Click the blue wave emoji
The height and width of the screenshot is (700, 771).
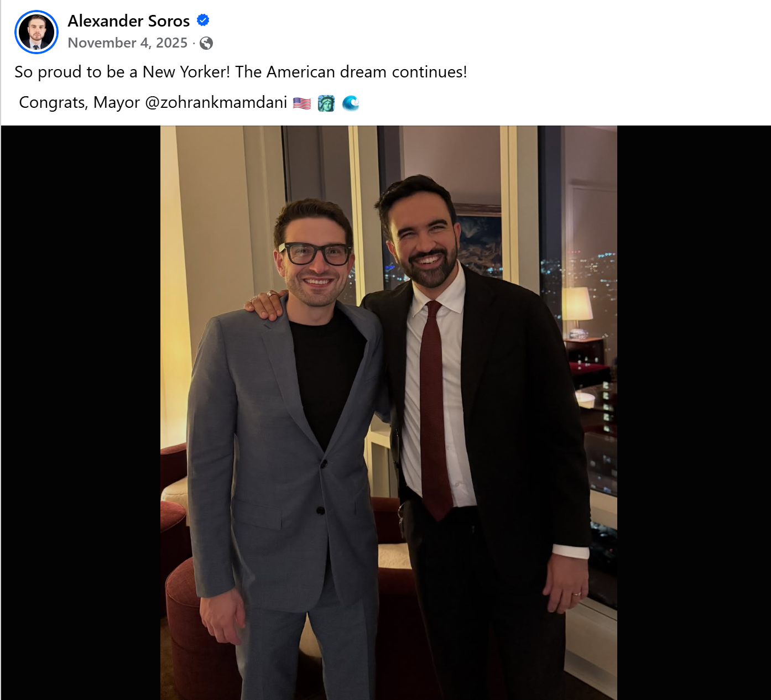pyautogui.click(x=351, y=103)
